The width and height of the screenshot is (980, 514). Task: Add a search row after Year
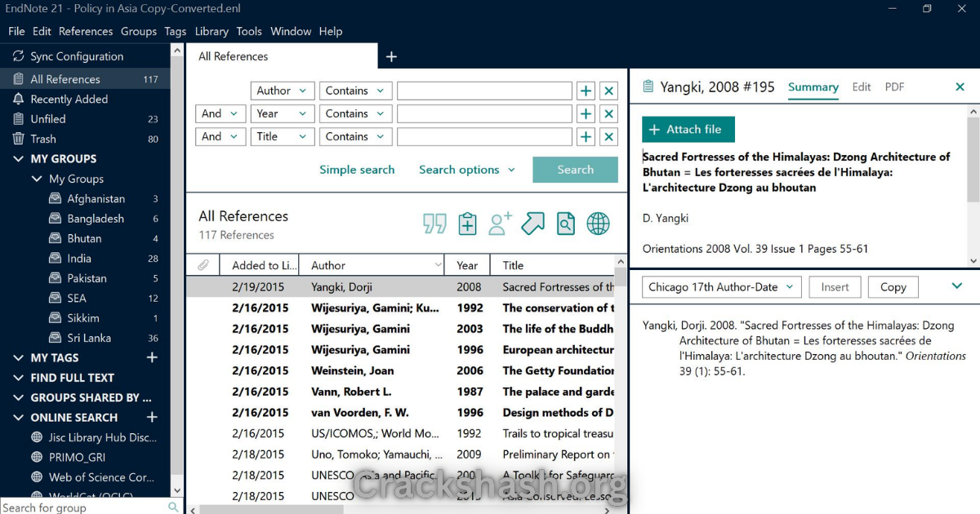pos(586,114)
